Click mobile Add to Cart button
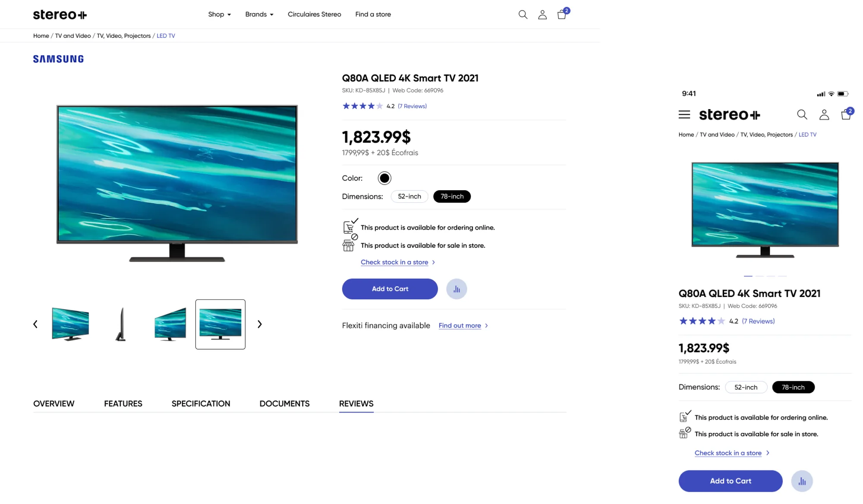 tap(731, 481)
